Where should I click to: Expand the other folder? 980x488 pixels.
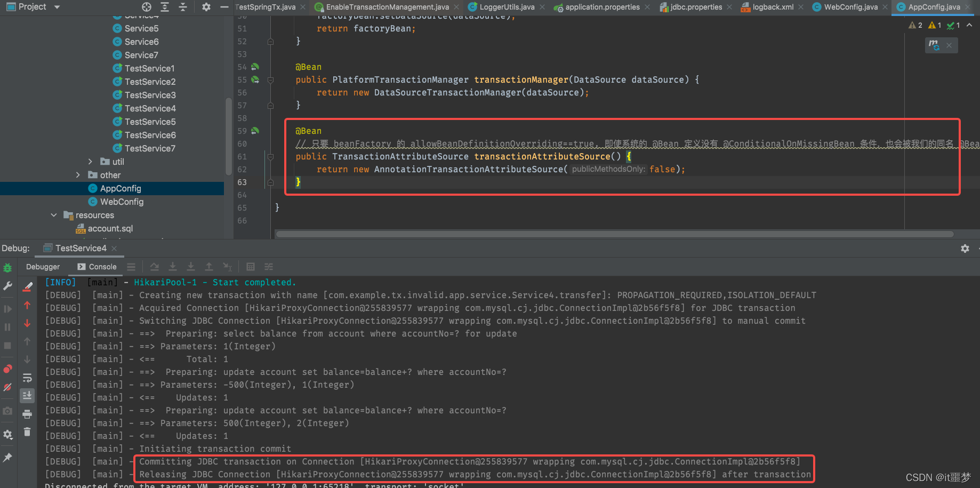[x=78, y=175]
